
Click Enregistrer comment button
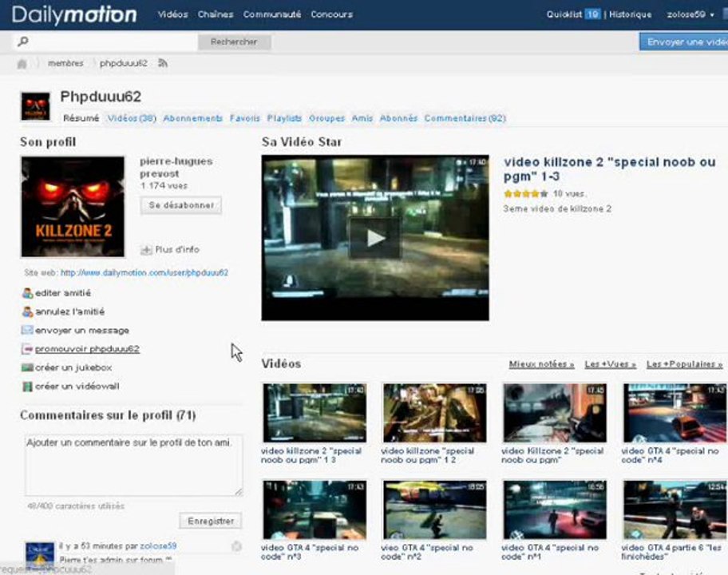pos(211,521)
